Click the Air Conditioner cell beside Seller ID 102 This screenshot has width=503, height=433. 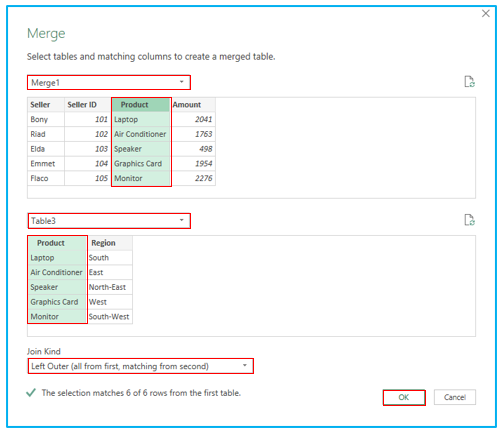pyautogui.click(x=141, y=134)
